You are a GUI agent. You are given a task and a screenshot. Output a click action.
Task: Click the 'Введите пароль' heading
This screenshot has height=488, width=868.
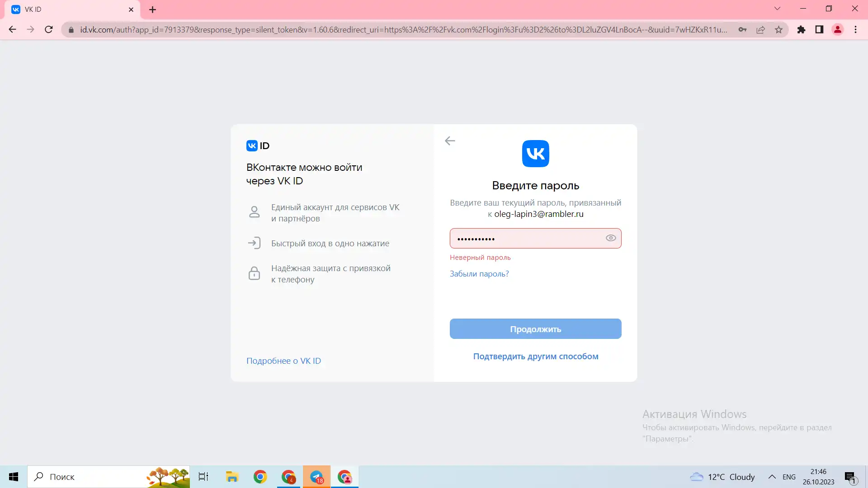pos(536,186)
